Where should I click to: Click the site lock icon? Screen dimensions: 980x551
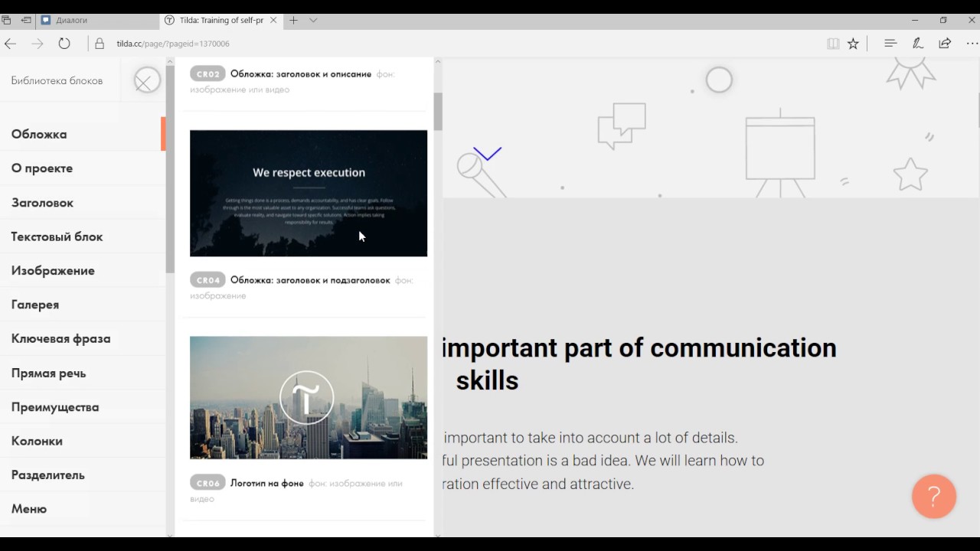pos(99,44)
